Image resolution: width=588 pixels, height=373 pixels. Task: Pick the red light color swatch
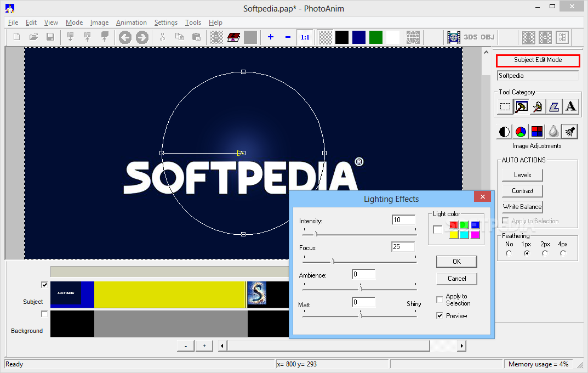coord(453,225)
